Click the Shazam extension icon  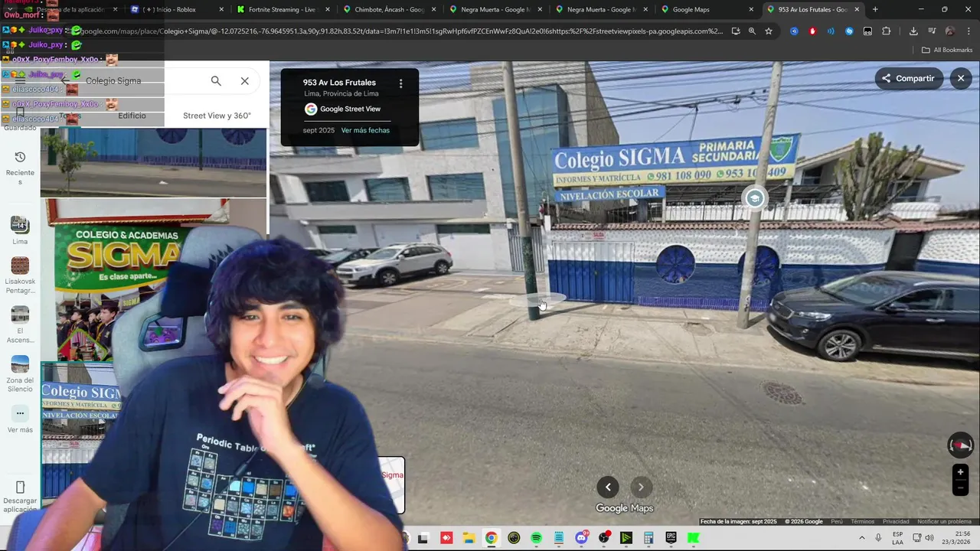pos(849,31)
